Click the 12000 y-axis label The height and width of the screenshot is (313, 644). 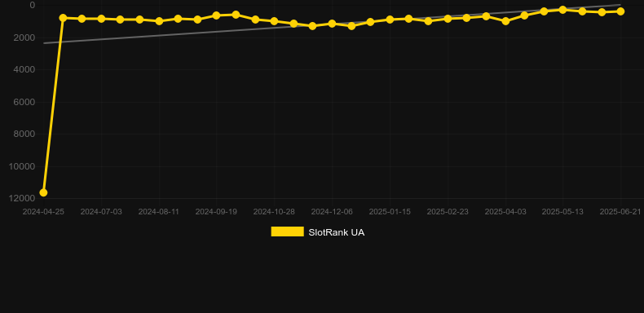(x=21, y=198)
